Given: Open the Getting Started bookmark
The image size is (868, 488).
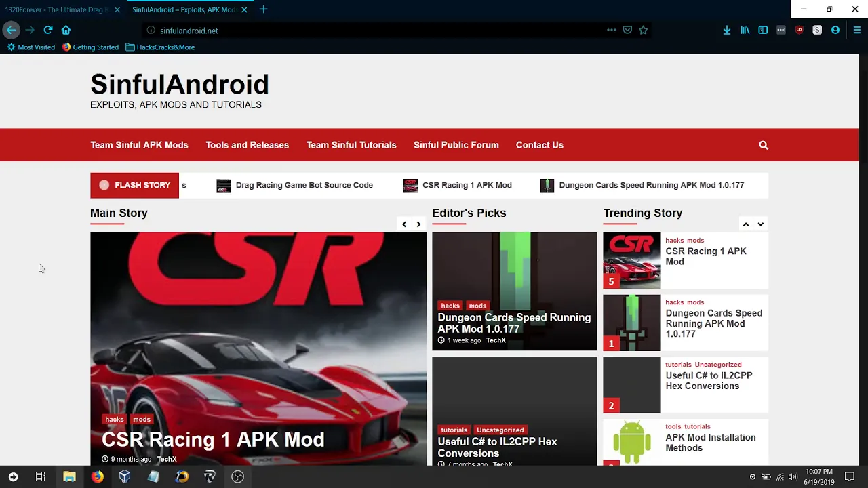Looking at the screenshot, I should coord(90,47).
